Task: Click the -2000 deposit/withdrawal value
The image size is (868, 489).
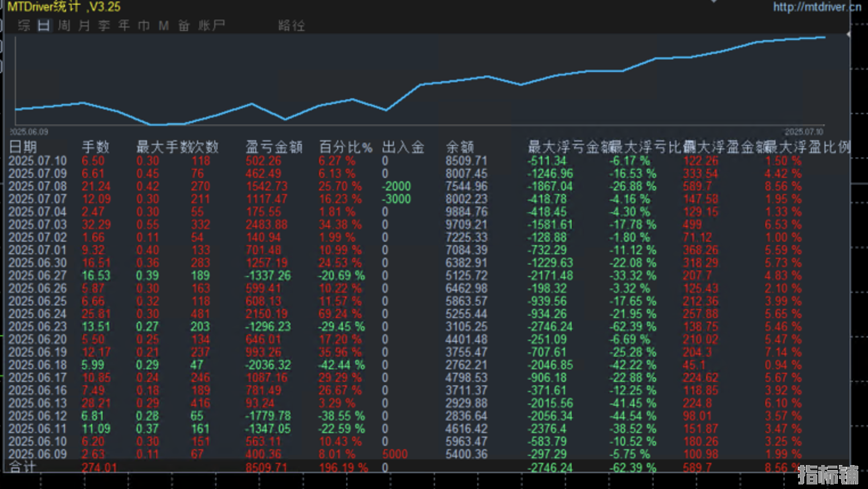Action: (x=396, y=186)
